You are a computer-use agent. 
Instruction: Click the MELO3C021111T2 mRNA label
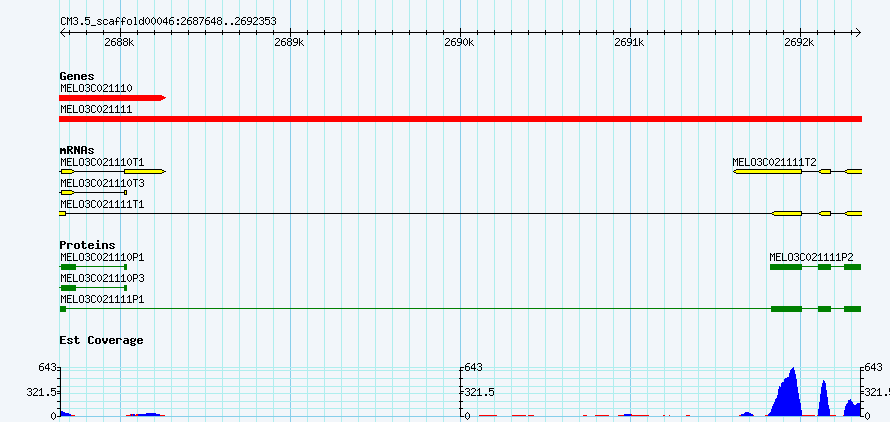pyautogui.click(x=774, y=162)
